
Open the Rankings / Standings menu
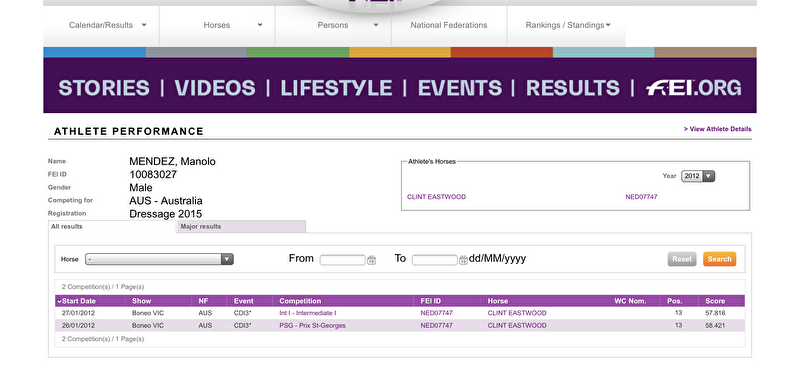pos(567,25)
